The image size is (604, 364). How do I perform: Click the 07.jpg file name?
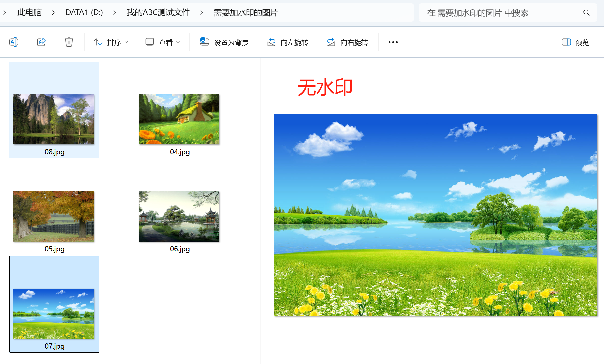[54, 346]
